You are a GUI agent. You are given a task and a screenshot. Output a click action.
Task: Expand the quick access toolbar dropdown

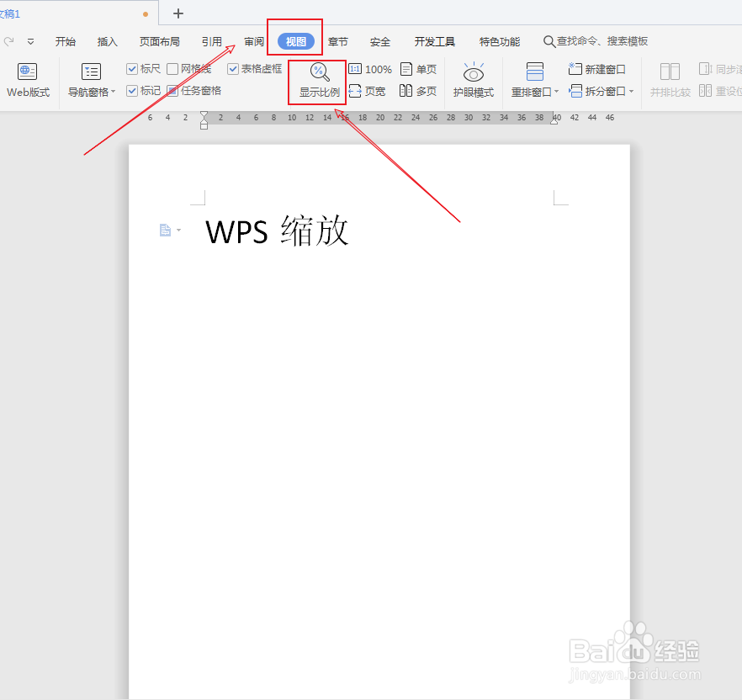31,42
